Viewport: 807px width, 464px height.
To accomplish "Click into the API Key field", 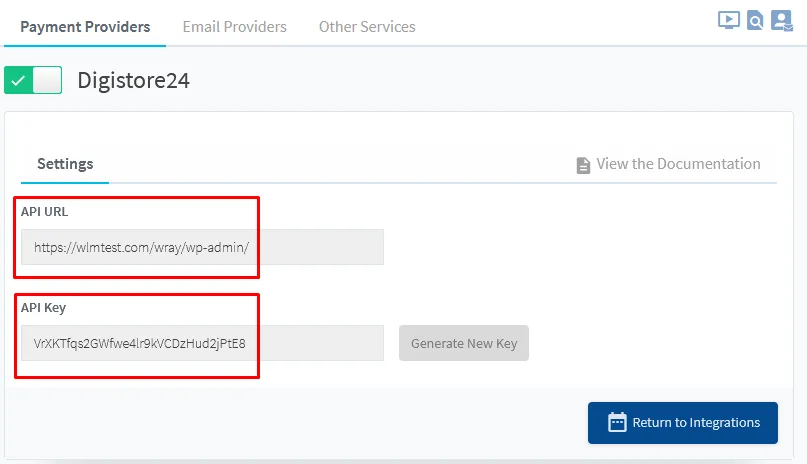I will (x=202, y=343).
